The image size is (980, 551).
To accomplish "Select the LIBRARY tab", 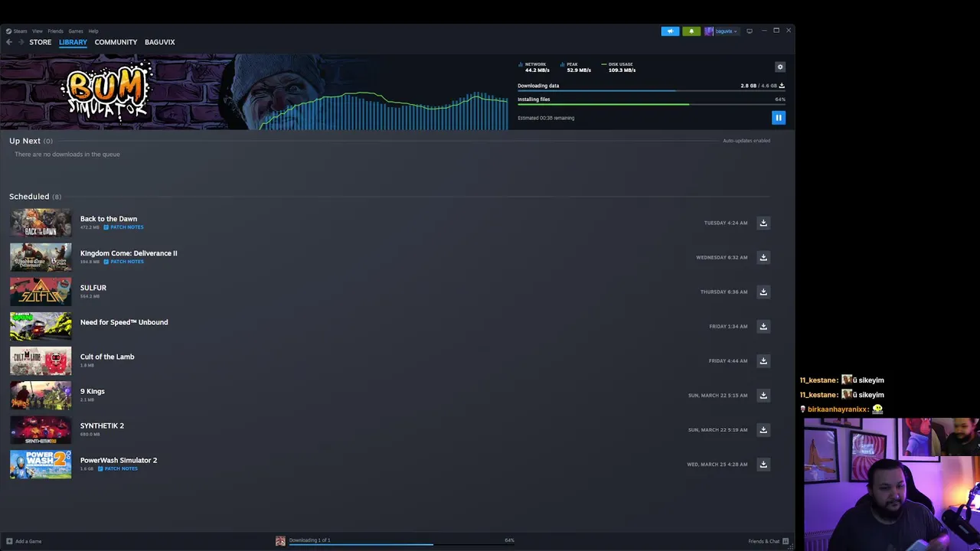I will pos(73,42).
